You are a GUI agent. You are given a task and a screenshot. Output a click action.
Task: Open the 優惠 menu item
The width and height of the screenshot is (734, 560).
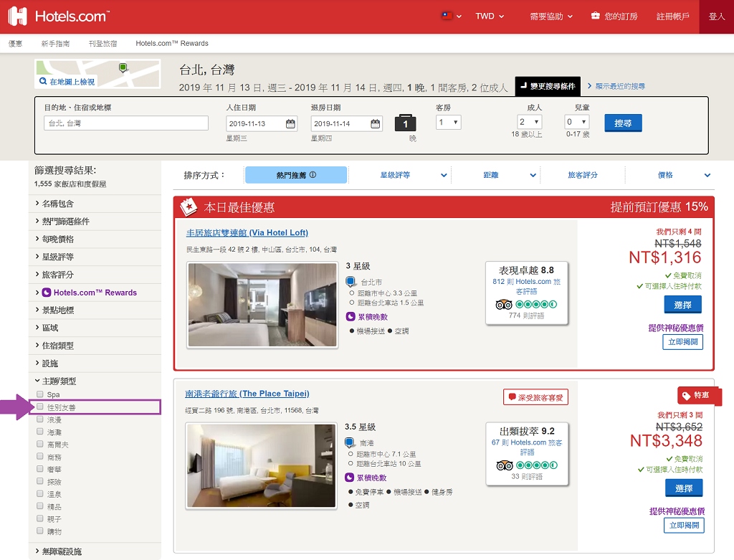pyautogui.click(x=16, y=43)
